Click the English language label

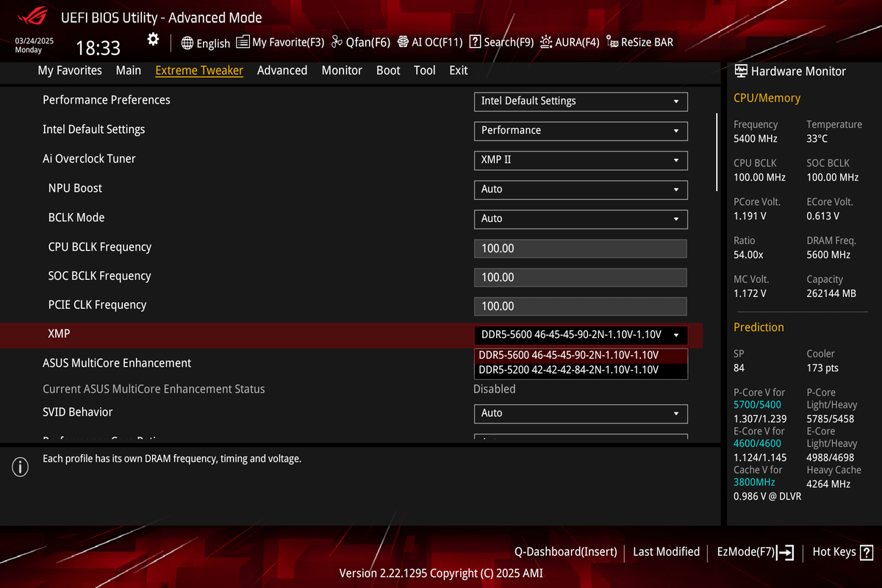pos(213,43)
